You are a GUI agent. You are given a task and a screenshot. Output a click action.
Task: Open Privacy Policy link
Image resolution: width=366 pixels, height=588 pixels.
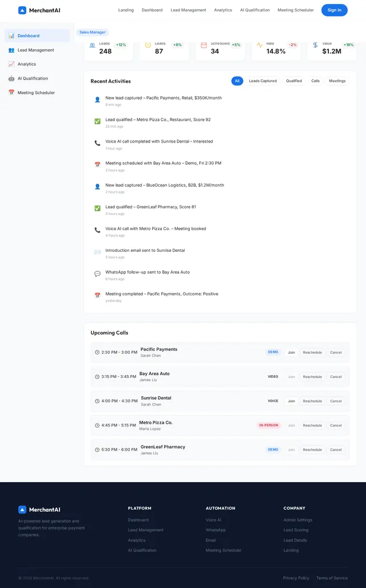296,578
